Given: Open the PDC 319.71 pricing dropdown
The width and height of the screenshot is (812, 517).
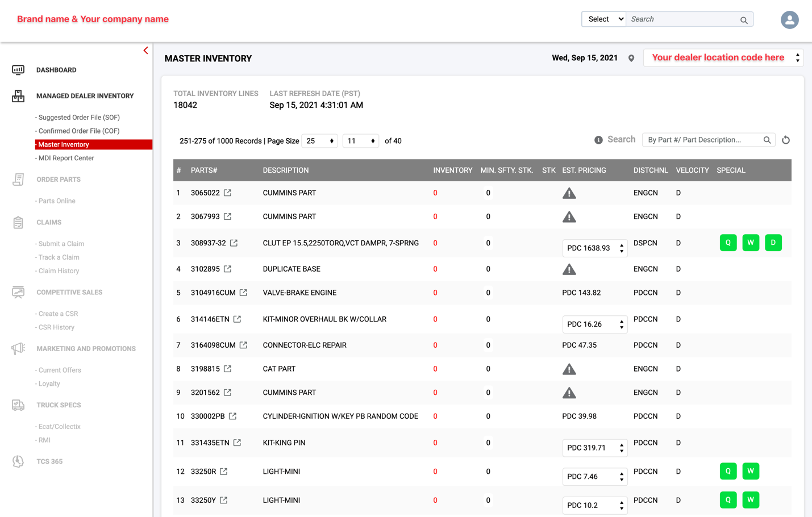Looking at the screenshot, I should pyautogui.click(x=595, y=448).
